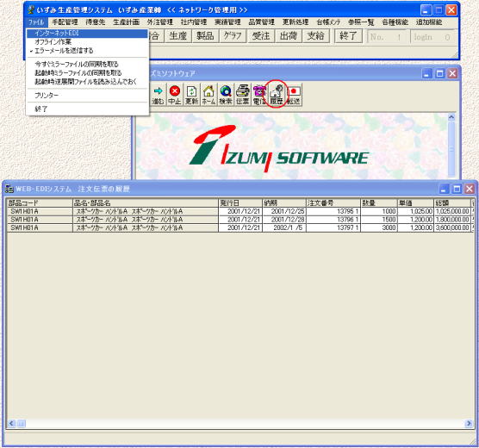The width and height of the screenshot is (479, 448).
Task: Click the 進む forward arrow icon
Action: pyautogui.click(x=158, y=95)
